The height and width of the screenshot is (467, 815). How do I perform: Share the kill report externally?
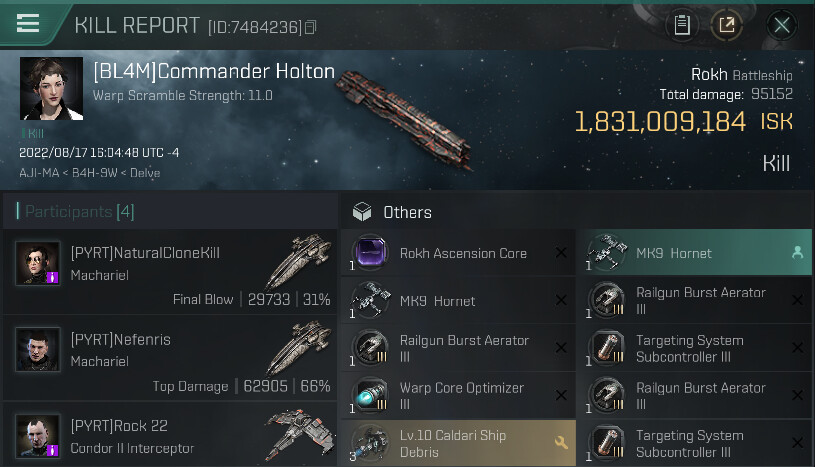[x=726, y=24]
